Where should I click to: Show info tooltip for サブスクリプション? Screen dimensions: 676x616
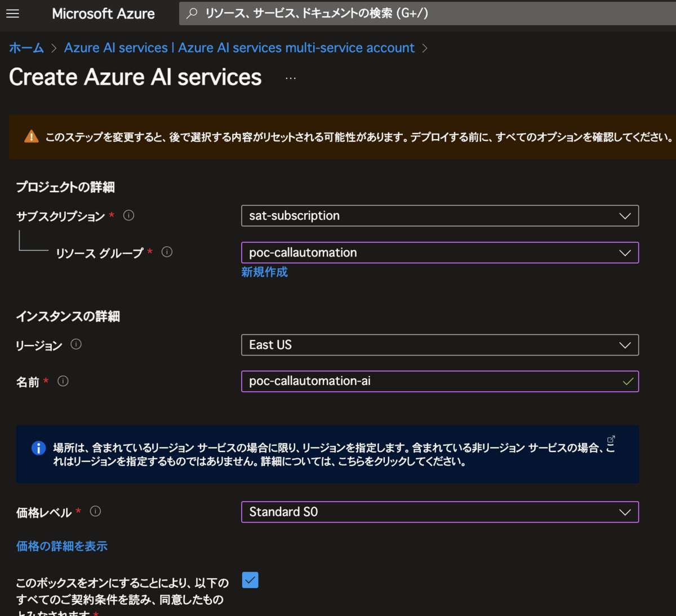pos(128,215)
